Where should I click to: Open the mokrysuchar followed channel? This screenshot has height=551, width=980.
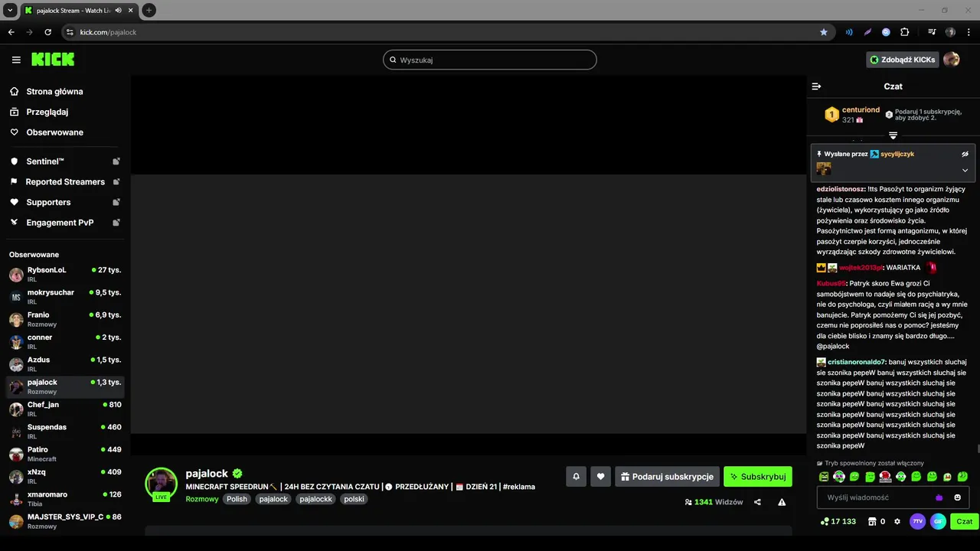pyautogui.click(x=65, y=297)
